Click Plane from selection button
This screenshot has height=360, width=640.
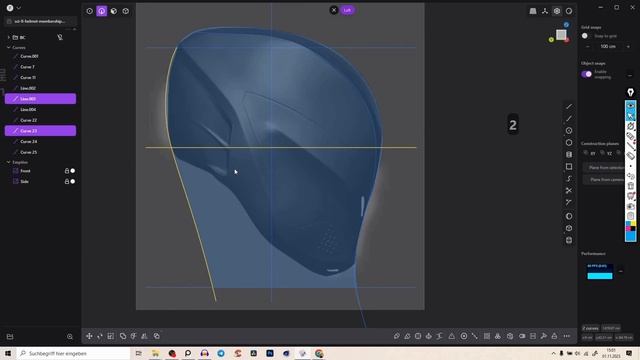604,167
